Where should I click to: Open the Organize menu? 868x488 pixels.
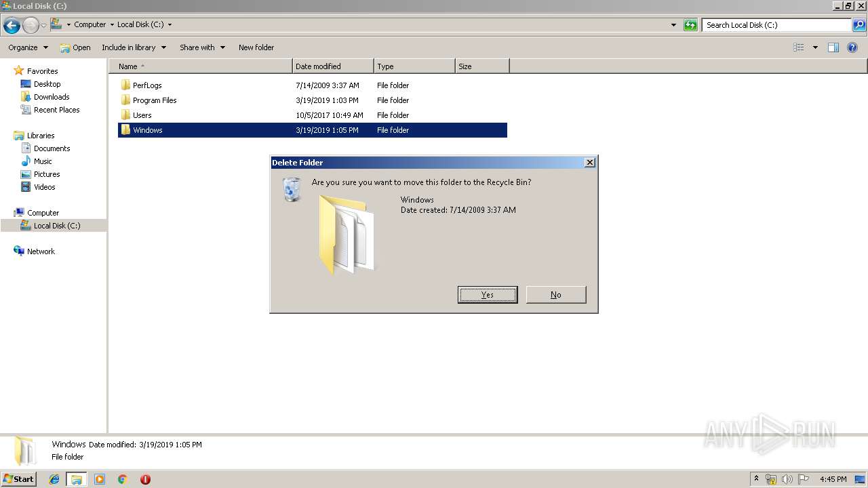[x=28, y=47]
